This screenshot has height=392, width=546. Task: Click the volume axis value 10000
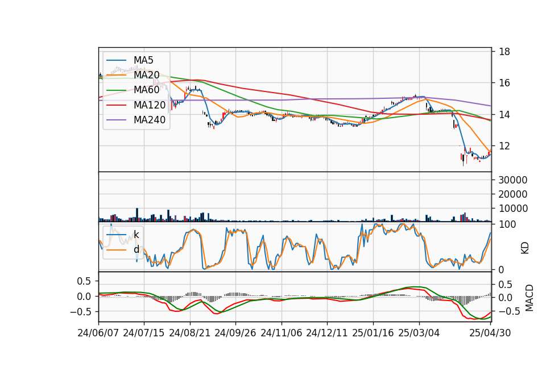(x=513, y=208)
